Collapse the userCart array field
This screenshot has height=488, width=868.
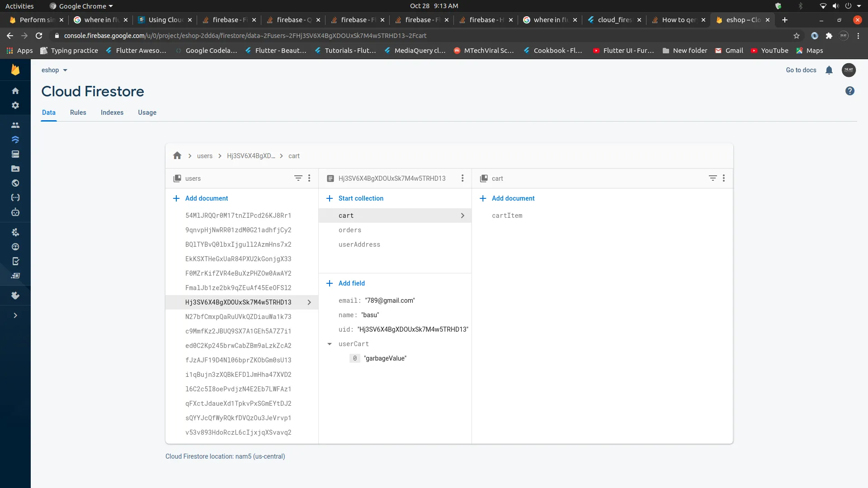point(330,344)
